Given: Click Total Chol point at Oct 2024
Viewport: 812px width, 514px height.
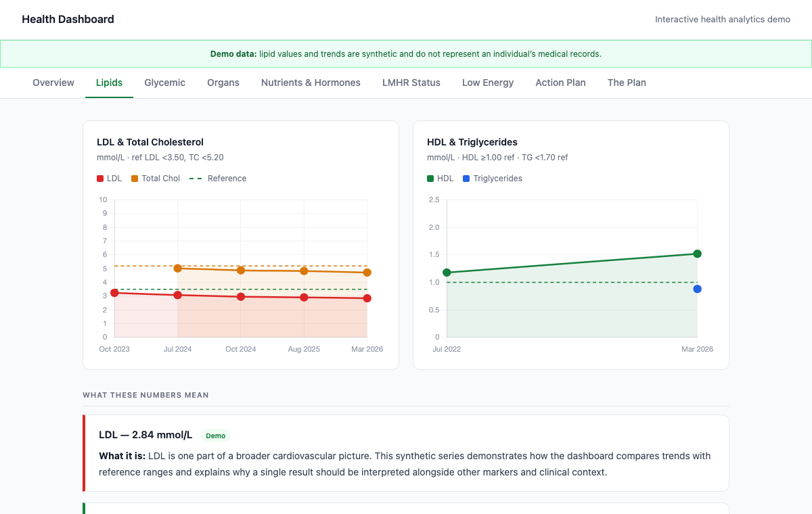Looking at the screenshot, I should point(241,271).
